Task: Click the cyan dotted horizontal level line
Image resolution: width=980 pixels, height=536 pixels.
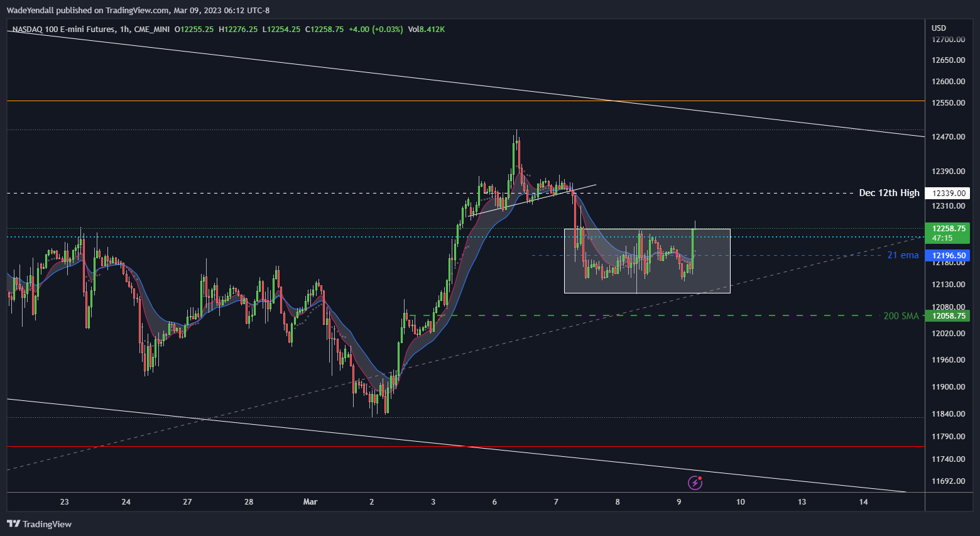Action: click(x=465, y=237)
